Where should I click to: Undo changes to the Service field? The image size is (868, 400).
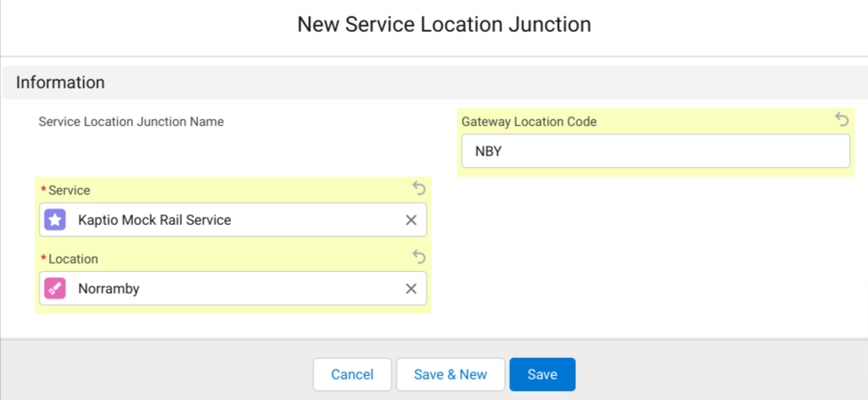418,188
